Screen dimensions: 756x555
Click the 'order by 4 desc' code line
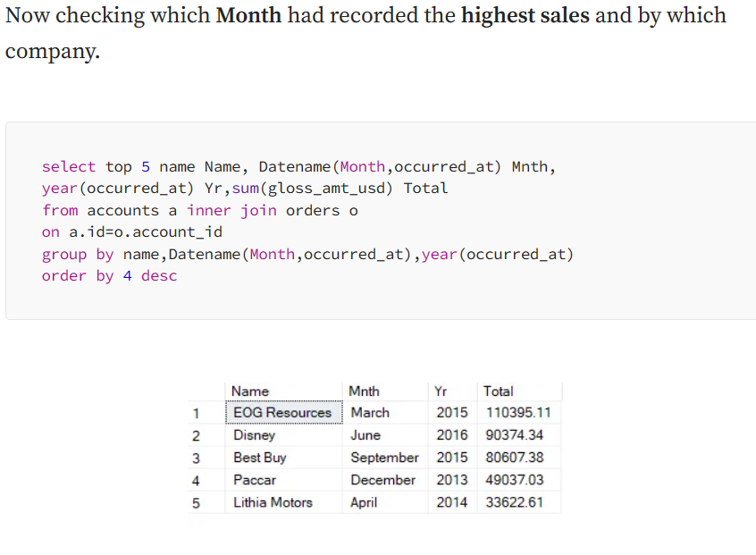click(x=109, y=276)
